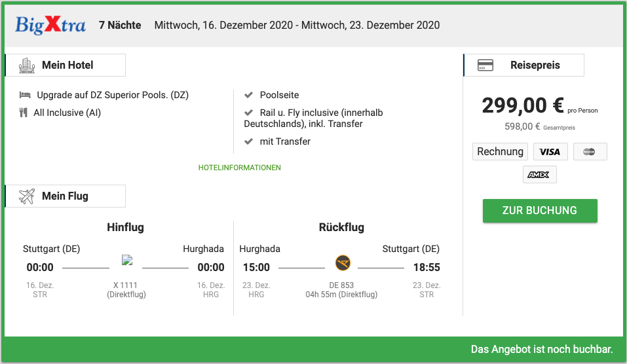The height and width of the screenshot is (364, 627).
Task: Open the HOTELINFORMATIONEN link
Action: coord(239,168)
